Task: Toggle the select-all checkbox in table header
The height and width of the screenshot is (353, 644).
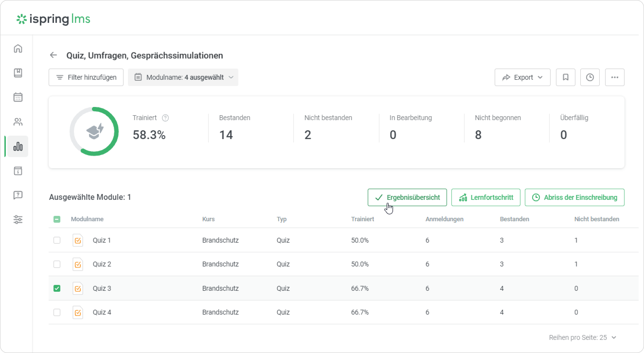Action: [57, 219]
